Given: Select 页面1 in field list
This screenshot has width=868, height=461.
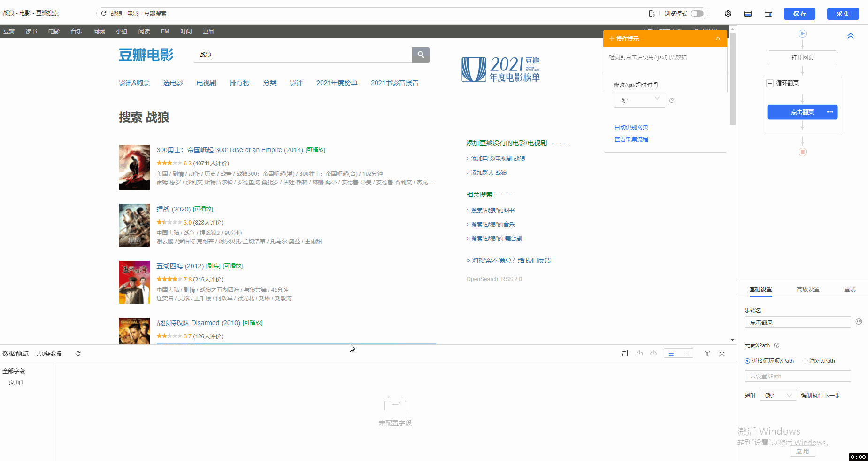Looking at the screenshot, I should (x=16, y=383).
